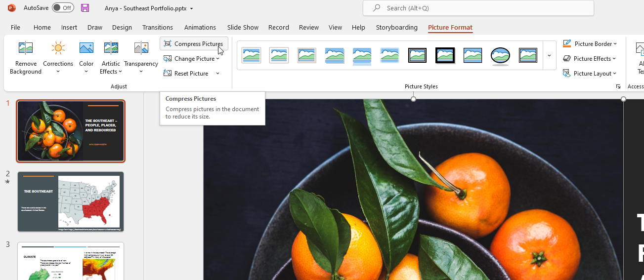This screenshot has height=280, width=644.
Task: Switch to the Slide Show tab
Action: 243,27
